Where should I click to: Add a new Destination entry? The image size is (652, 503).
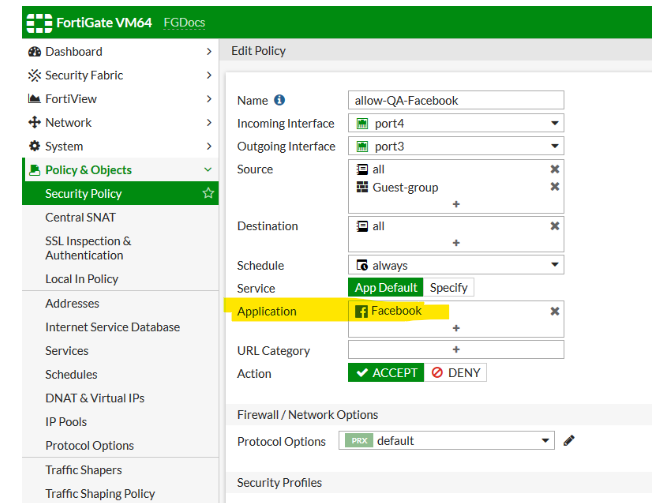[x=456, y=243]
